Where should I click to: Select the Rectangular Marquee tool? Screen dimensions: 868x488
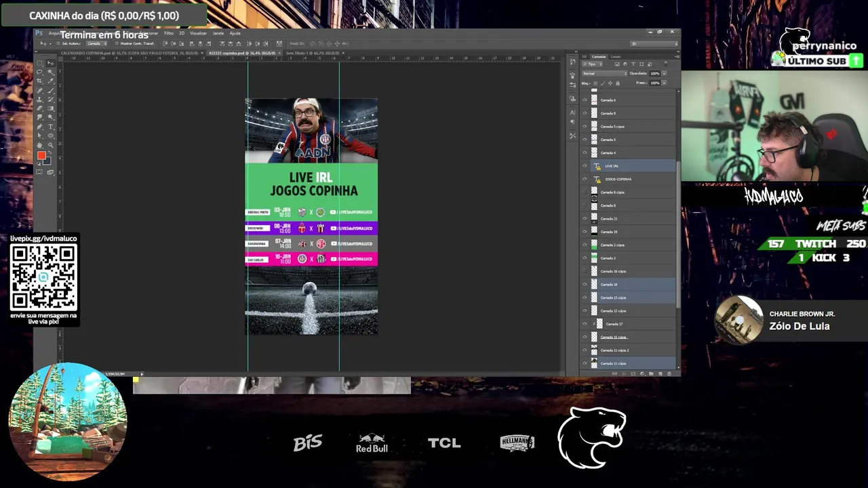pos(39,63)
